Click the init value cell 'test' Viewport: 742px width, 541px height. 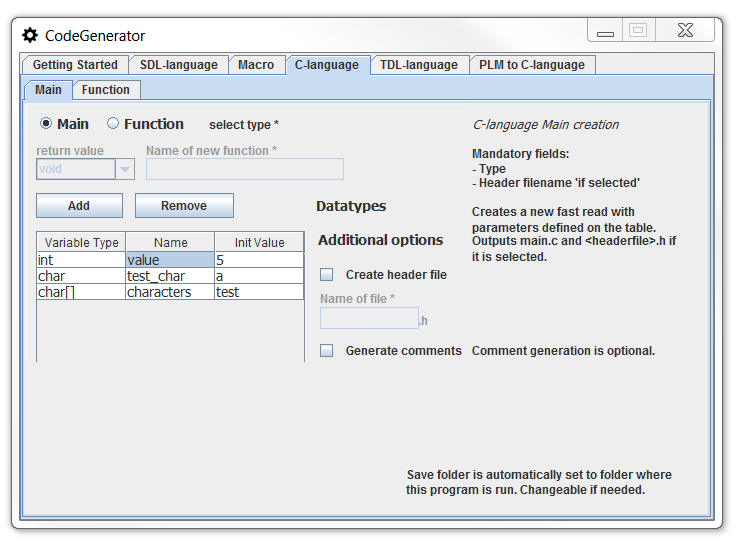(259, 292)
